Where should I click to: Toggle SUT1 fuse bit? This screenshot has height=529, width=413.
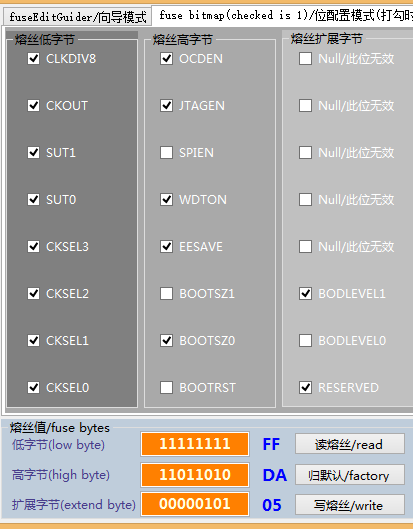click(33, 152)
